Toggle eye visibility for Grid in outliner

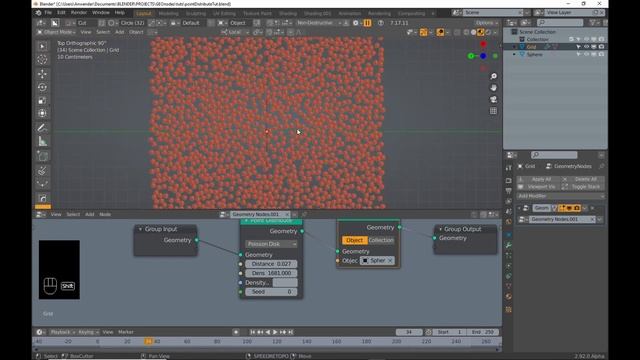tap(586, 47)
